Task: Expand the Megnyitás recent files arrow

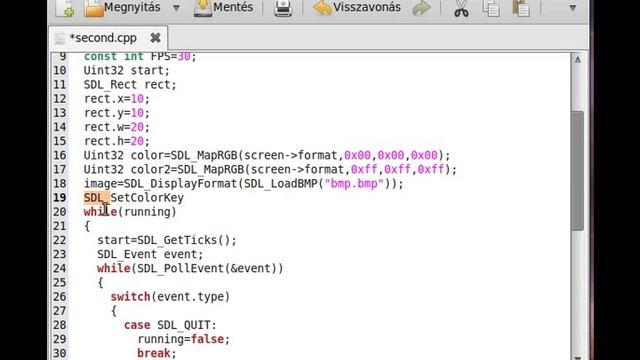Action: [x=176, y=8]
